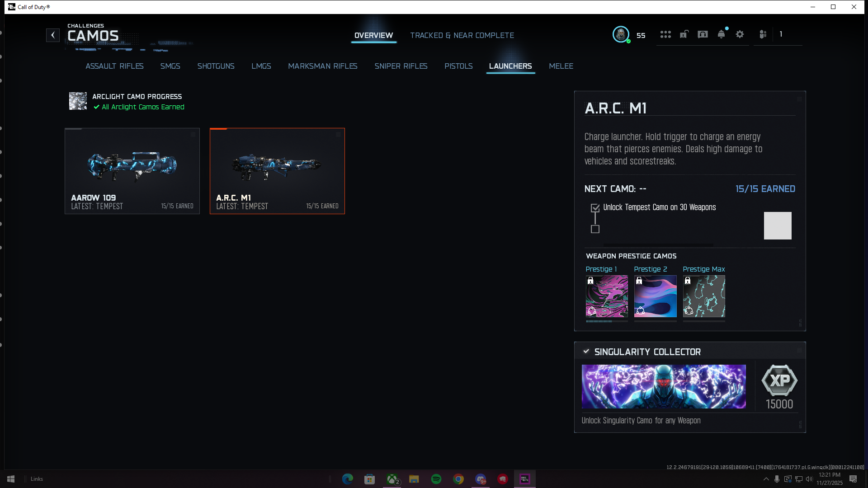Click the lock icon on Prestige 1 camo
Screen dimensions: 868x488
click(x=590, y=281)
